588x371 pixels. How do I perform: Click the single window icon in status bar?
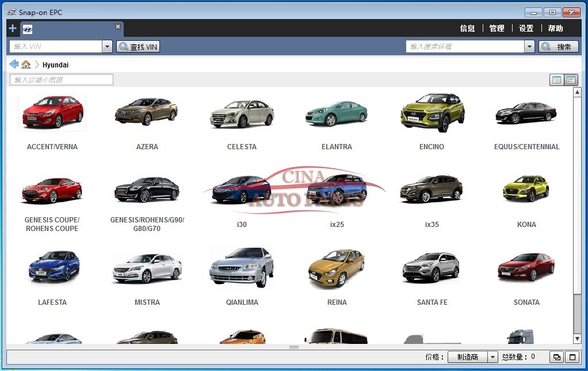click(x=572, y=357)
